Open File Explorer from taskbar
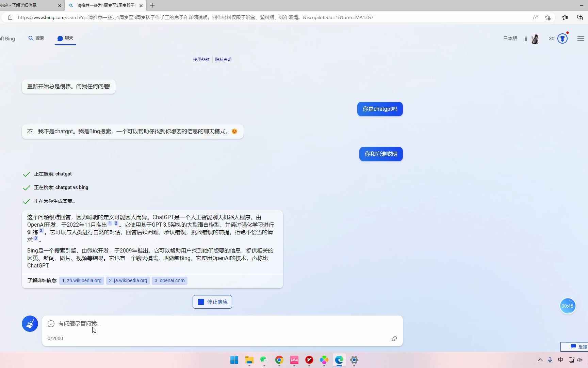Screen dimensions: 588x368 tap(249, 360)
